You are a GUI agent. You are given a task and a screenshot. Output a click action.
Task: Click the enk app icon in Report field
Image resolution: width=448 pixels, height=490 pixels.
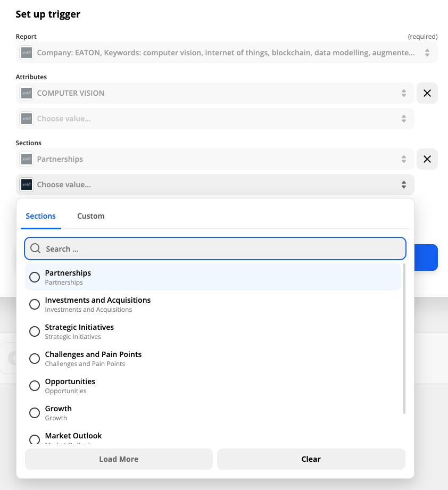27,53
